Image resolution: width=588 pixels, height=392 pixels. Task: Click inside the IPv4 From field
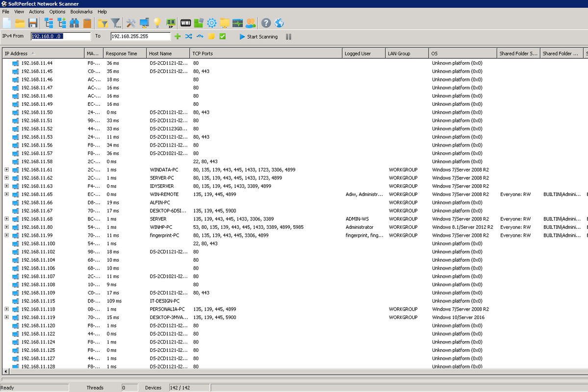(x=59, y=36)
